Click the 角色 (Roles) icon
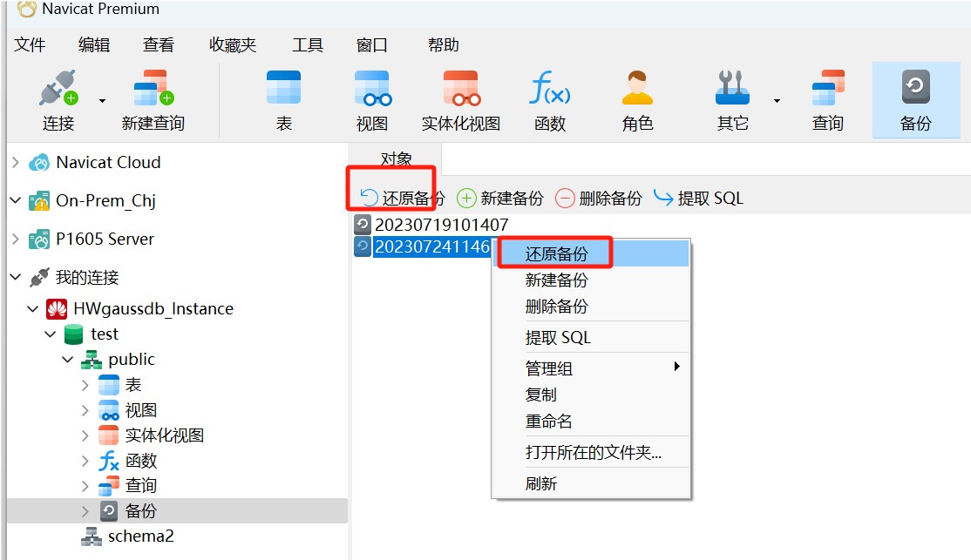 tap(637, 98)
